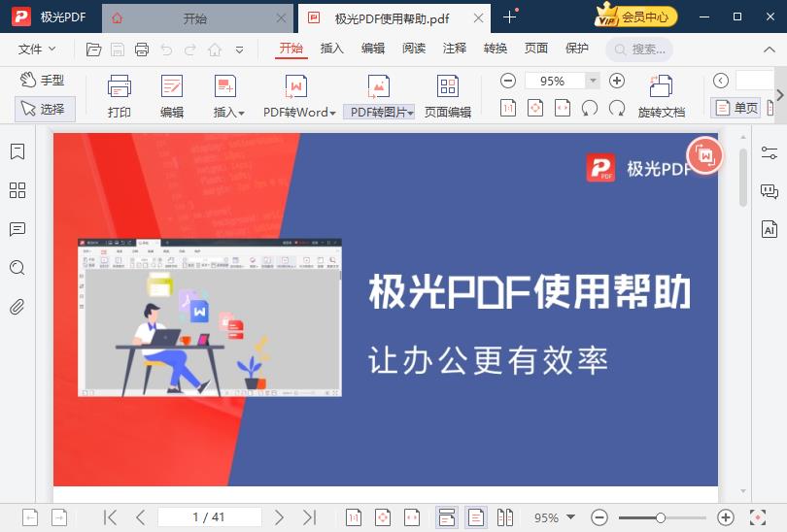Select the 单页 single page view

[x=736, y=108]
